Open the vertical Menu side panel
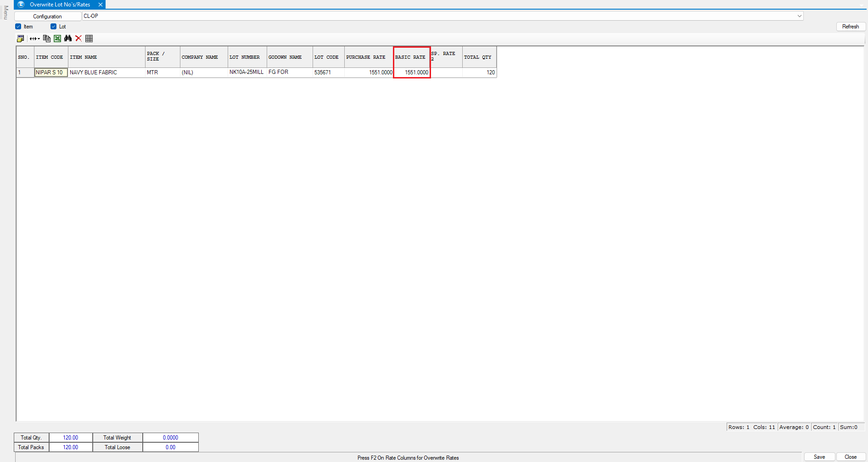 coord(6,12)
